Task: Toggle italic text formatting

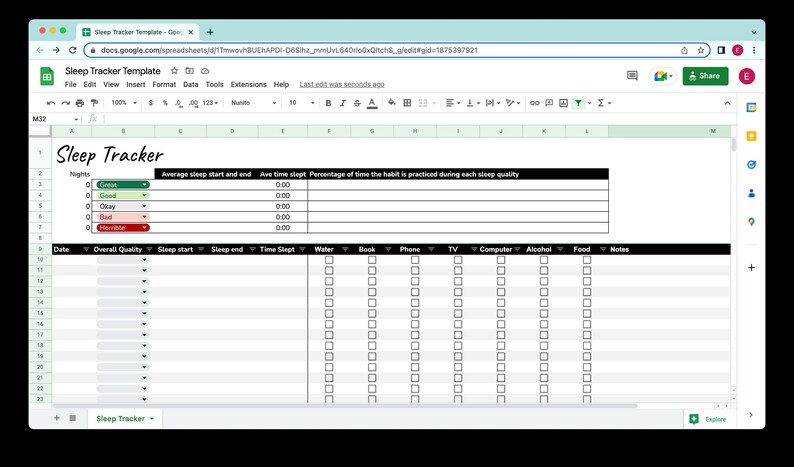Action: pyautogui.click(x=343, y=103)
